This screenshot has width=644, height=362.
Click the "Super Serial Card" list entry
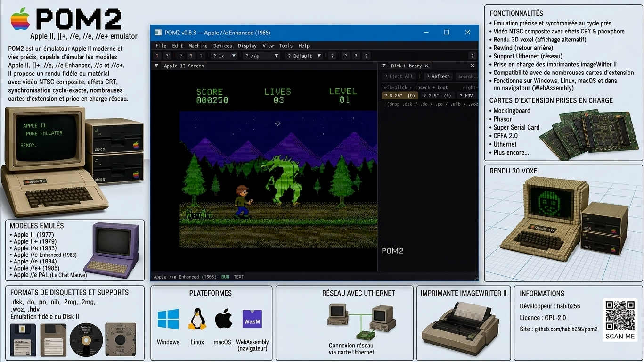(x=516, y=127)
